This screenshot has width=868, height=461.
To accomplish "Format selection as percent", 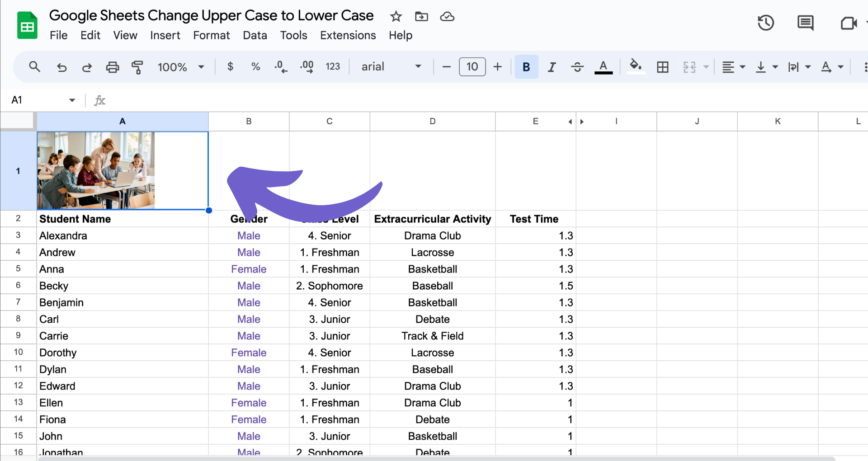I will click(x=255, y=67).
